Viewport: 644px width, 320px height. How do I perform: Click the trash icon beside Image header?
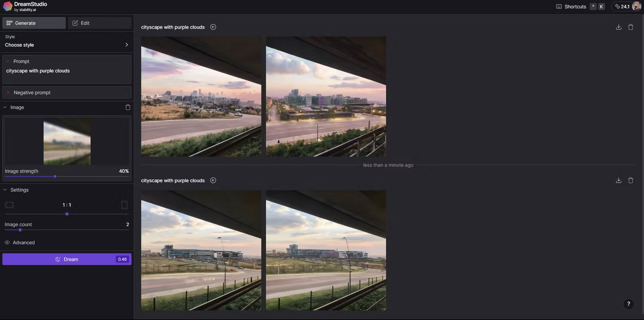pyautogui.click(x=128, y=107)
